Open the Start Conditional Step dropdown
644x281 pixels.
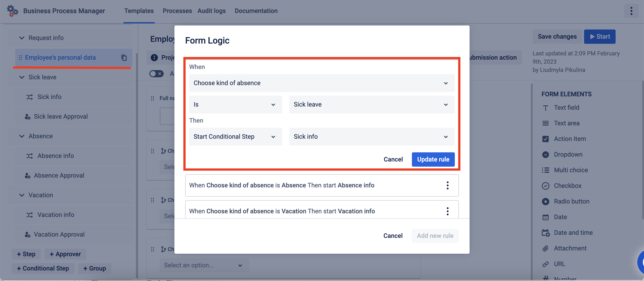(235, 137)
